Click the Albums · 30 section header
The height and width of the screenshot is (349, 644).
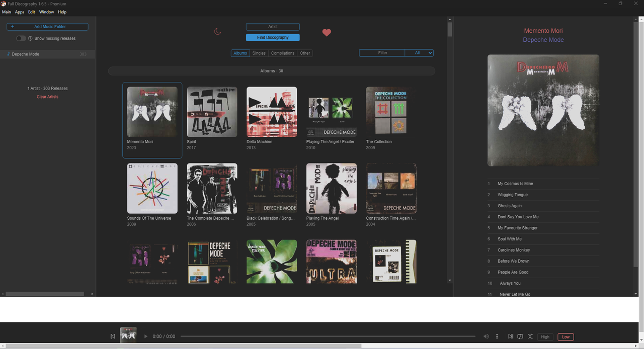click(x=272, y=71)
